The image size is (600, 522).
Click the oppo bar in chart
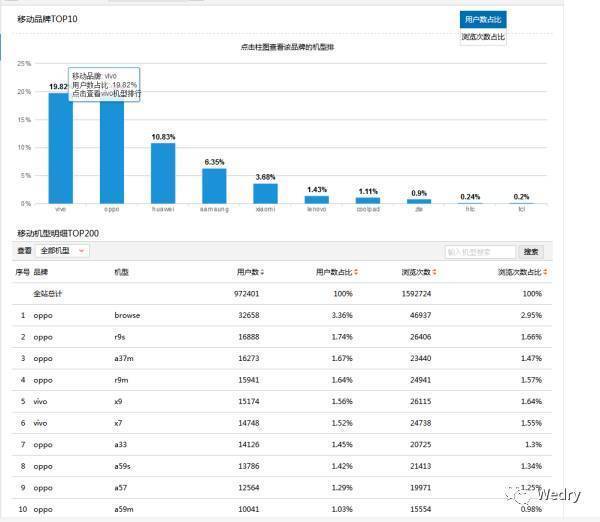(x=112, y=152)
